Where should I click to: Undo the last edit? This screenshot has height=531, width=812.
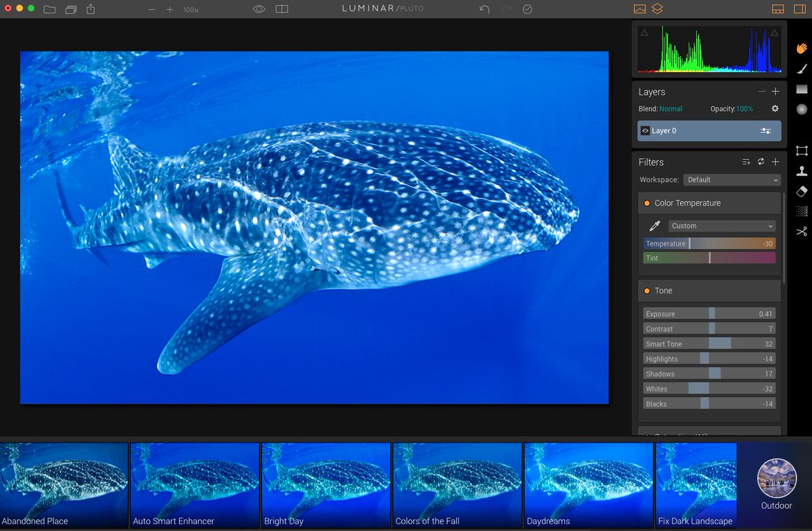click(x=484, y=9)
